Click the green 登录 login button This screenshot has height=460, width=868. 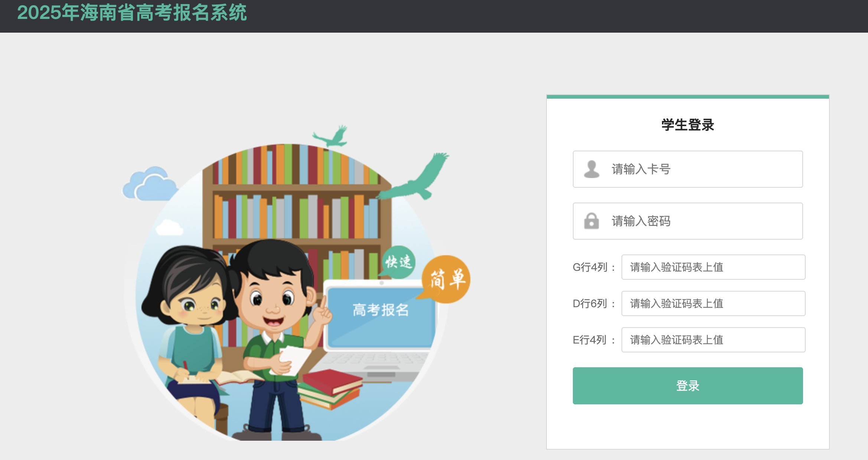(688, 386)
